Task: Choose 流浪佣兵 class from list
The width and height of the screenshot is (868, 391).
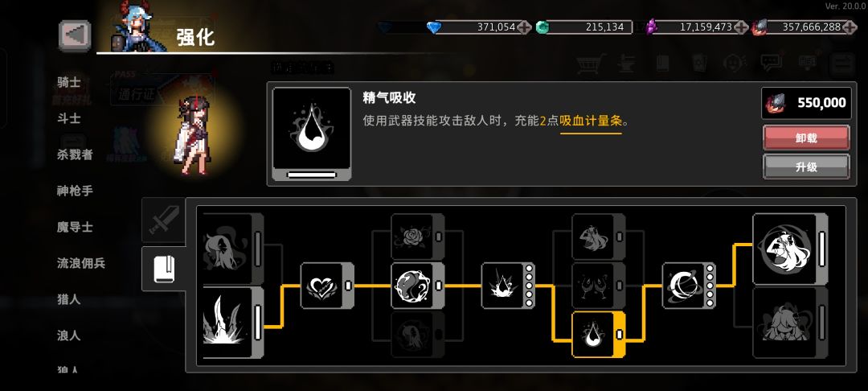Action: pyautogui.click(x=81, y=263)
